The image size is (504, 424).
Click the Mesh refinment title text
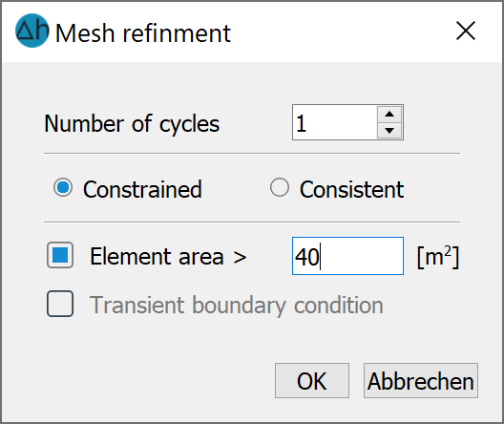coord(143,33)
